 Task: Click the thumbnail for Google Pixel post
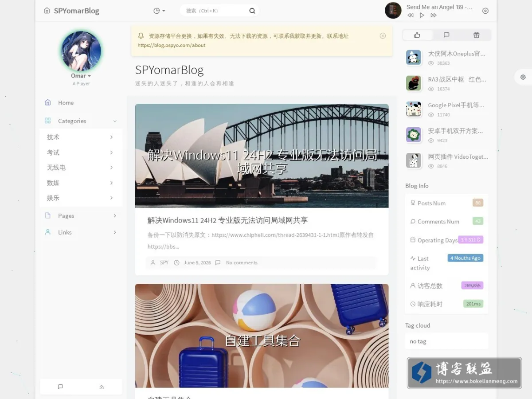click(414, 109)
